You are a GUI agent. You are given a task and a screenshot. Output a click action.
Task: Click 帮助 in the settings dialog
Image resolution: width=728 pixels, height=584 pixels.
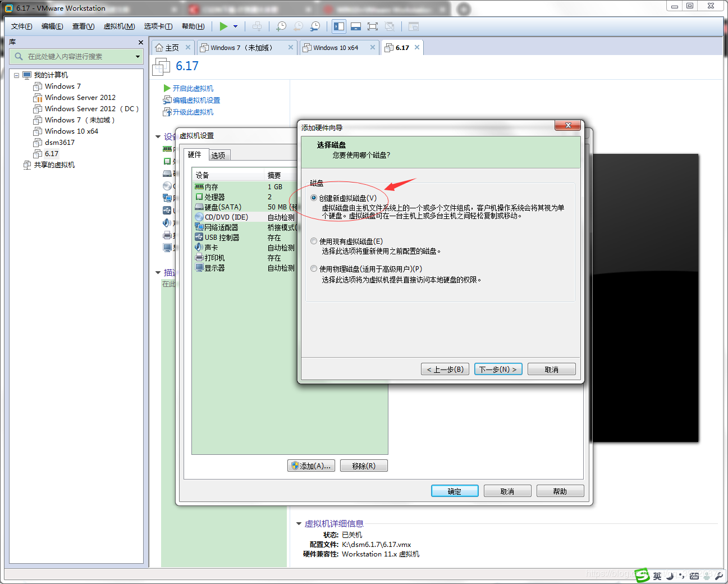560,491
